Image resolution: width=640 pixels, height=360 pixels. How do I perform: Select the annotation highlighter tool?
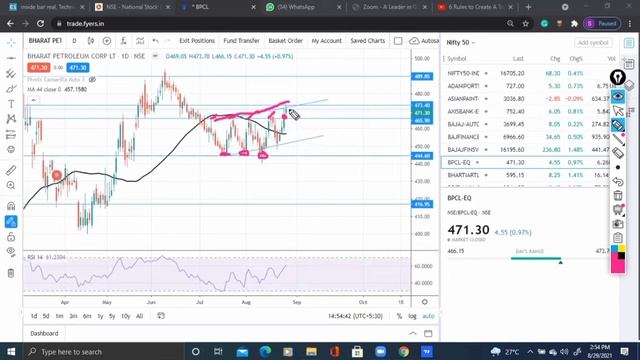tap(618, 124)
